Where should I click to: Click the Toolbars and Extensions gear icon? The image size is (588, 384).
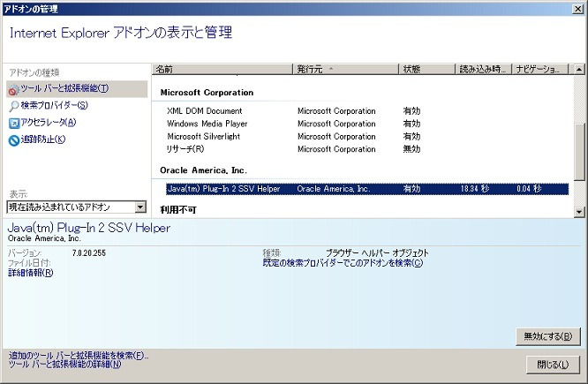tap(14, 89)
